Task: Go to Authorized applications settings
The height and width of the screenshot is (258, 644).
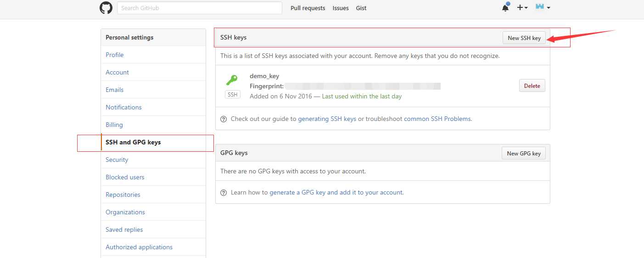Action: (139, 247)
